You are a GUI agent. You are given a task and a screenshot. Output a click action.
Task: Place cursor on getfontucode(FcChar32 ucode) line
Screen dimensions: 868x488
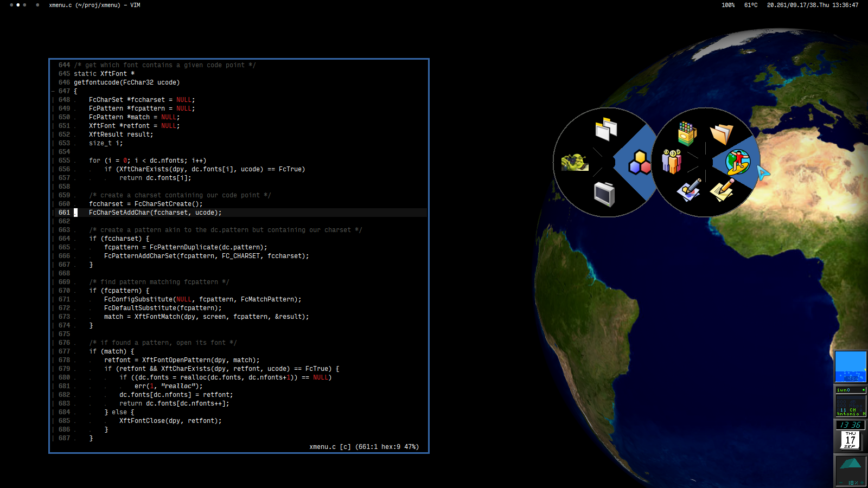coord(127,82)
